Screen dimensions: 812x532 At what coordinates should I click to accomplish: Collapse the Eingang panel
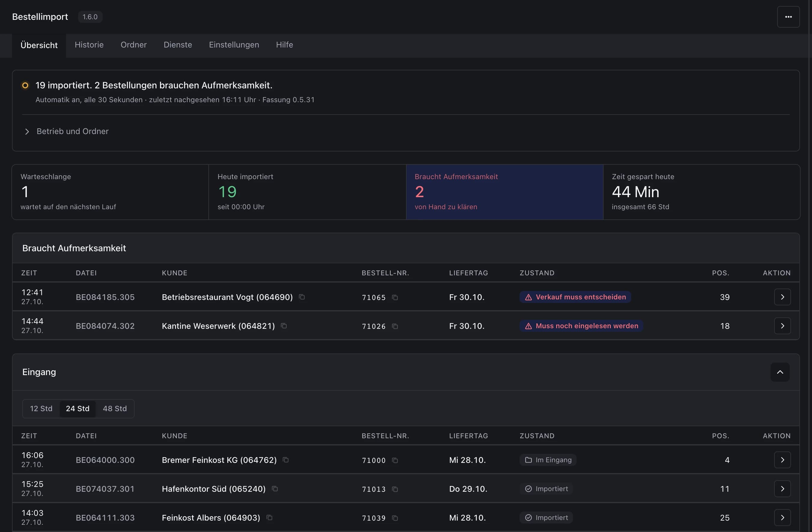coord(780,372)
